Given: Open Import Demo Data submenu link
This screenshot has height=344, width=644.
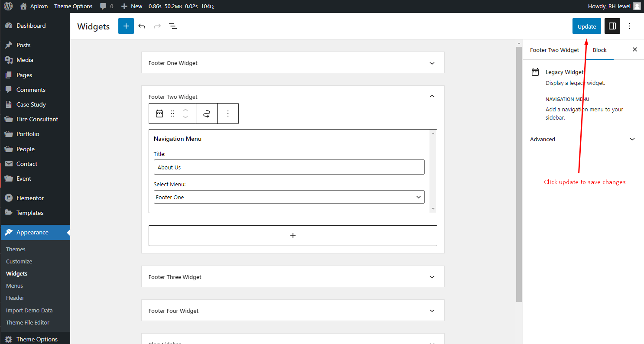Looking at the screenshot, I should (x=29, y=310).
